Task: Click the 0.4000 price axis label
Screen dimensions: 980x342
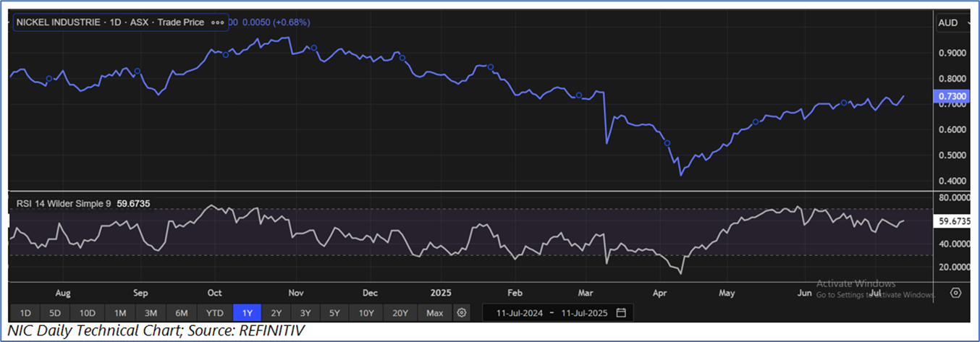Action: click(952, 181)
